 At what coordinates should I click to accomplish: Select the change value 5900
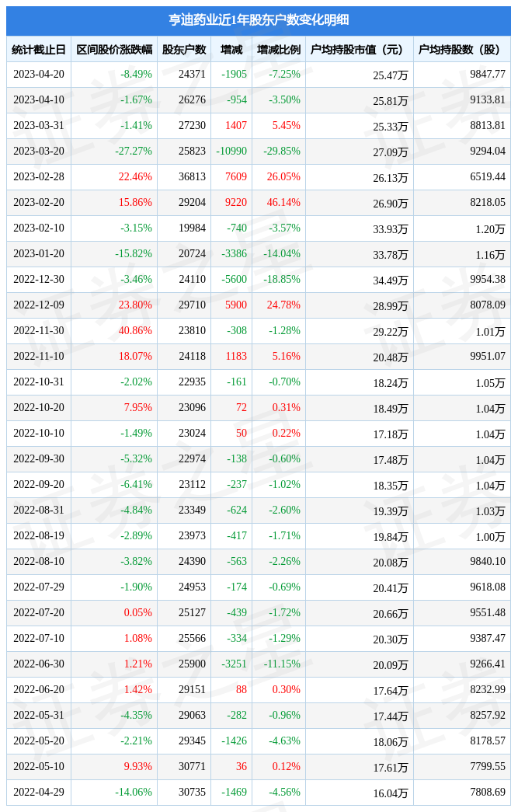pyautogui.click(x=236, y=305)
